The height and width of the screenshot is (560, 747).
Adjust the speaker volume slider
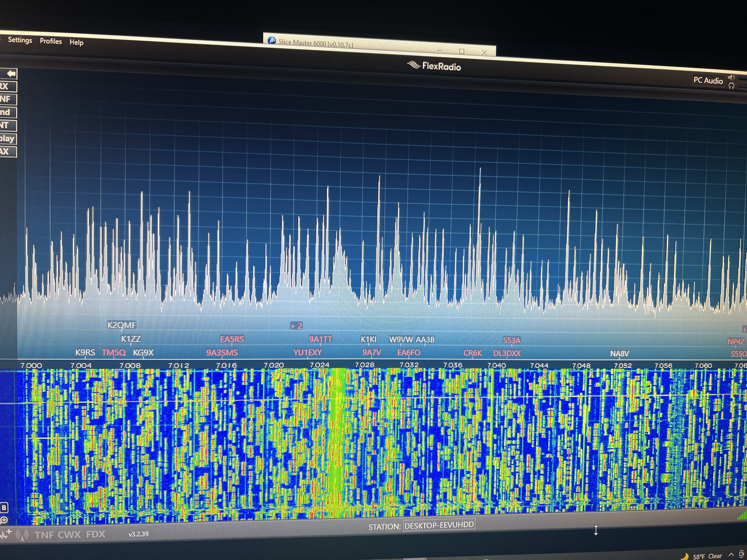tap(742, 79)
